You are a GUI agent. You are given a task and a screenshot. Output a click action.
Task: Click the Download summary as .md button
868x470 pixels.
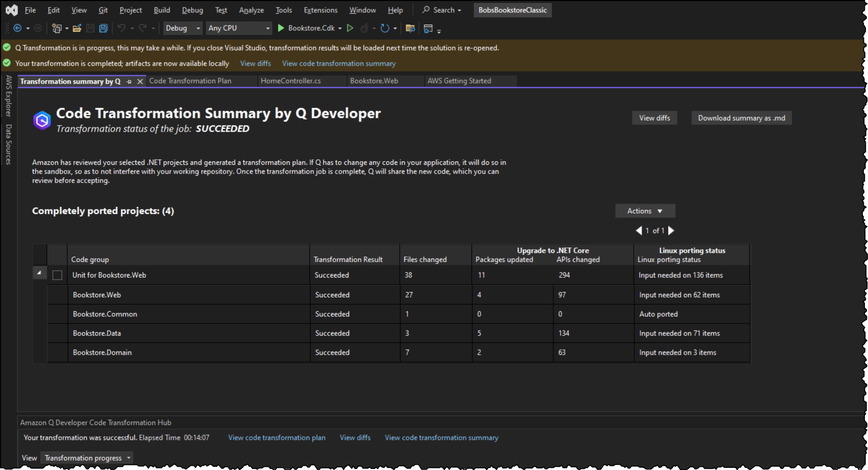click(x=741, y=118)
